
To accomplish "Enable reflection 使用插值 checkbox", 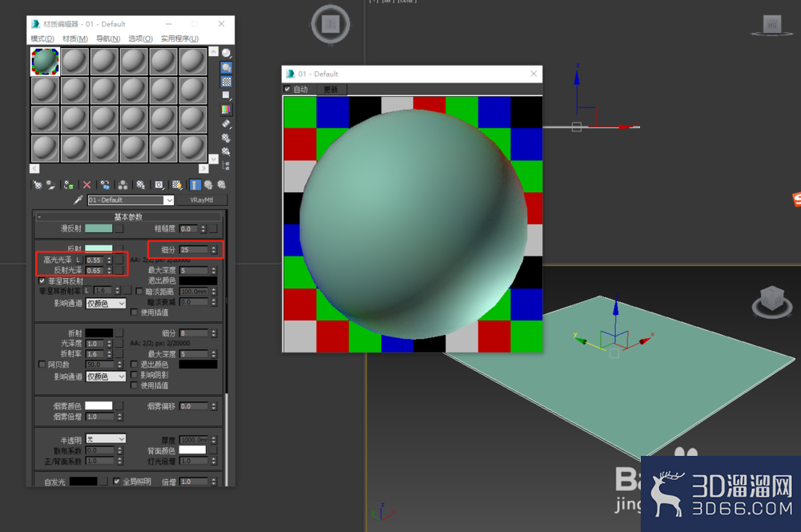I will [134, 312].
